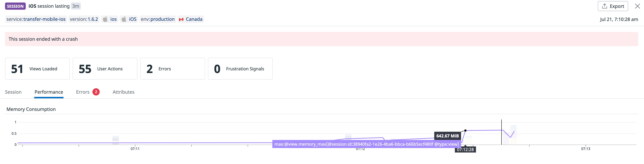Click the purple SESSION badge

click(15, 6)
